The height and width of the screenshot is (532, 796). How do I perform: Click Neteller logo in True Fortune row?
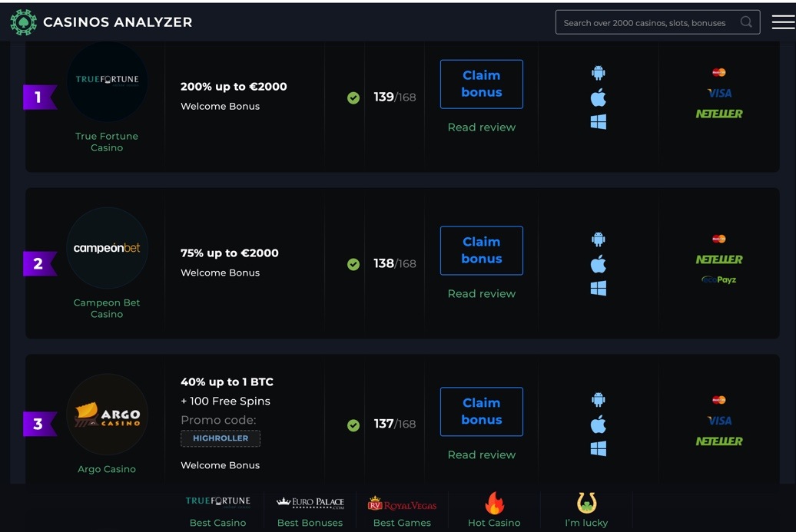719,114
